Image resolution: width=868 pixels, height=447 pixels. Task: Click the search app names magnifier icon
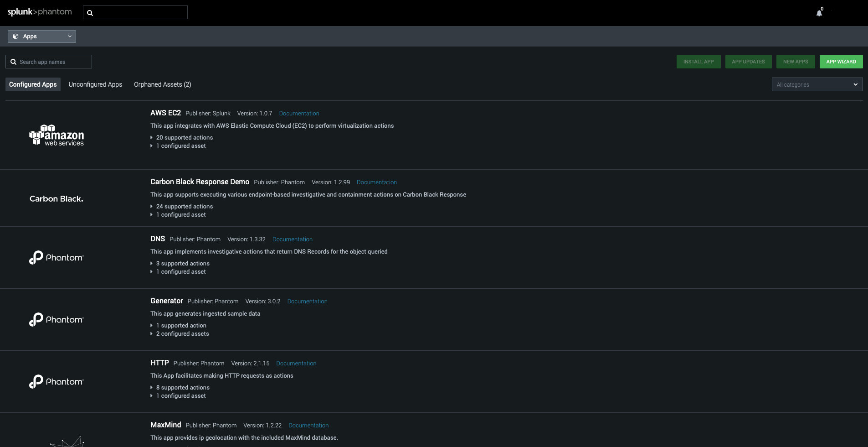click(13, 62)
